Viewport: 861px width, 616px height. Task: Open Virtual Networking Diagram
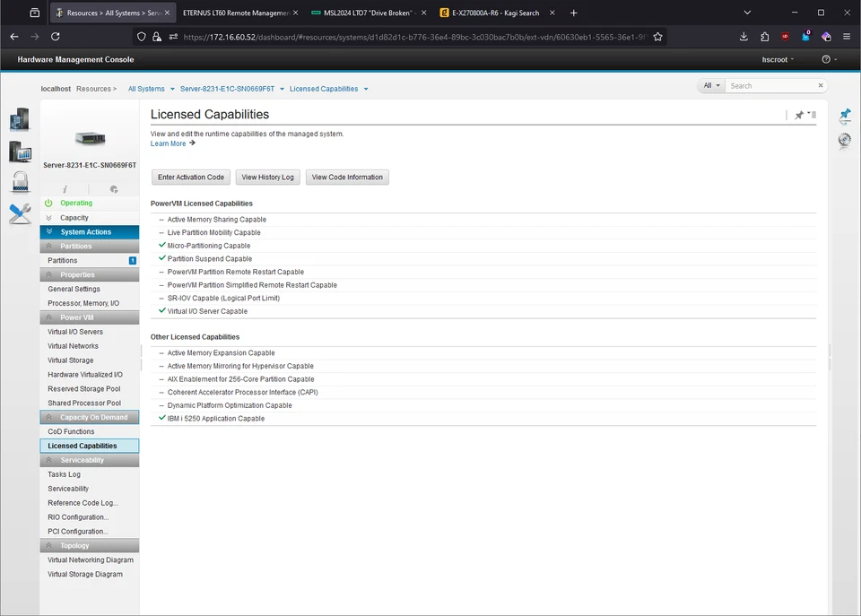[90, 560]
